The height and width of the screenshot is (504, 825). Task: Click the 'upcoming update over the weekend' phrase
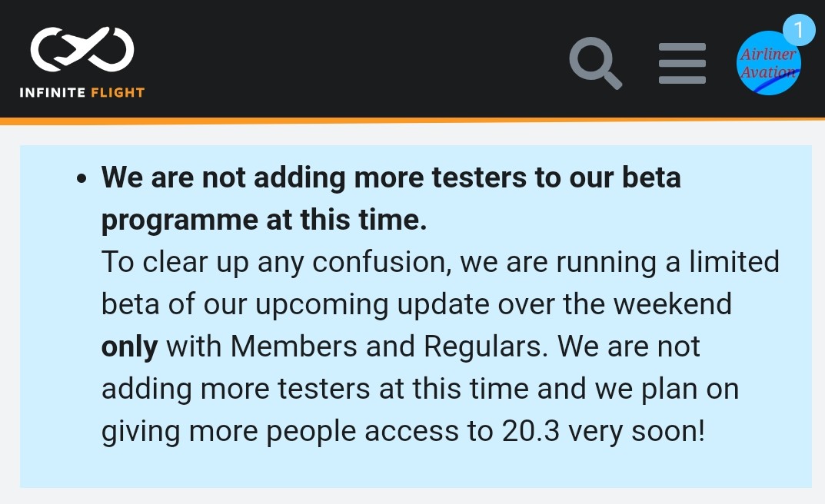point(467,304)
